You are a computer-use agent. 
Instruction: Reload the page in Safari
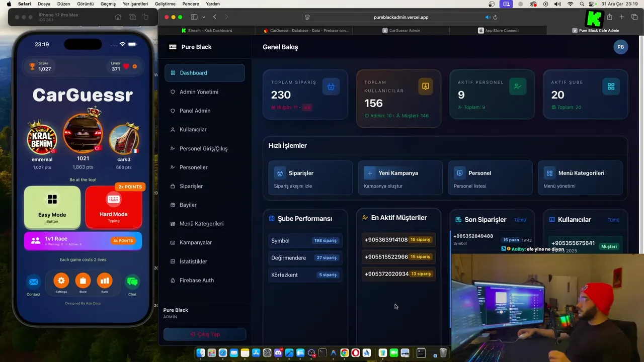(495, 17)
